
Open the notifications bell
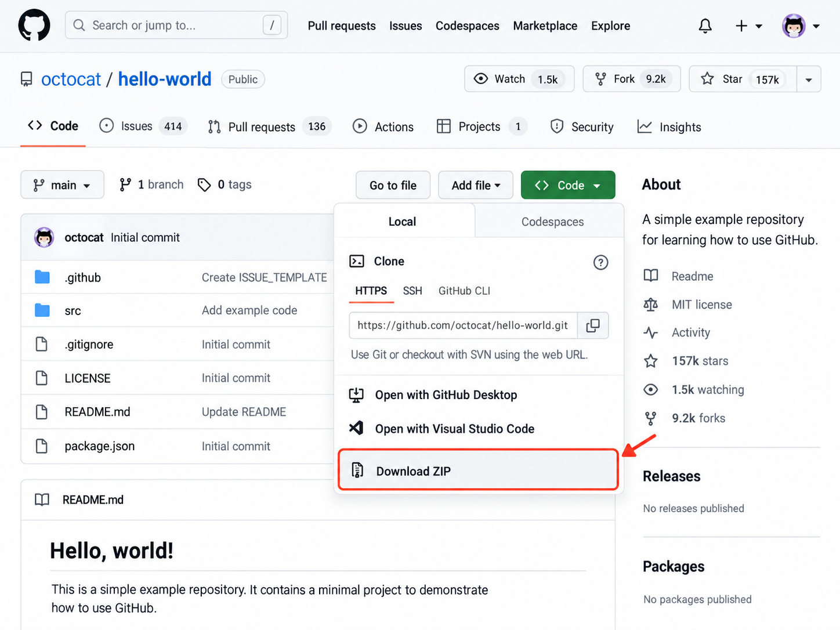[705, 26]
